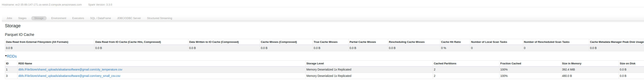Switch to the Stages tab
The height and width of the screenshot is (82, 644).
[22, 18]
